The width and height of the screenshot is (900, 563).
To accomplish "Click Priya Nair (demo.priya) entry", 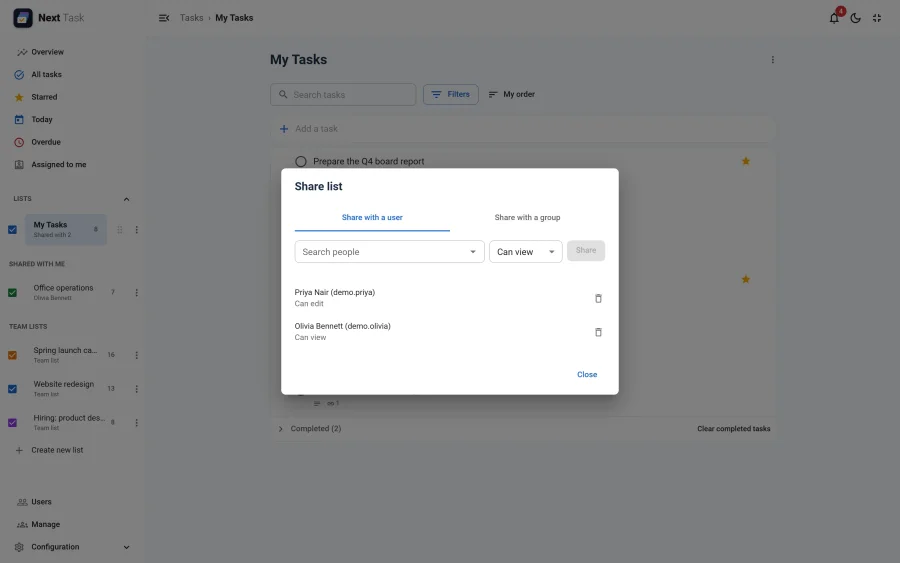I will click(x=335, y=293).
